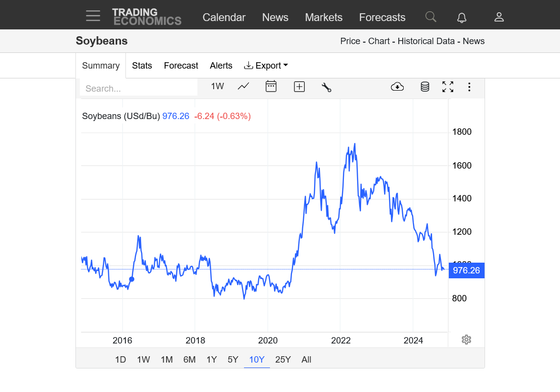Image resolution: width=560 pixels, height=392 pixels.
Task: Open the notifications bell
Action: [462, 18]
